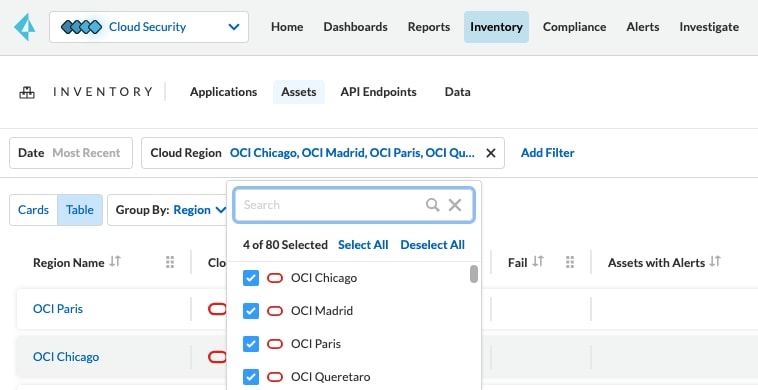
Task: Click the magnifier icon in Search
Action: pyautogui.click(x=432, y=205)
